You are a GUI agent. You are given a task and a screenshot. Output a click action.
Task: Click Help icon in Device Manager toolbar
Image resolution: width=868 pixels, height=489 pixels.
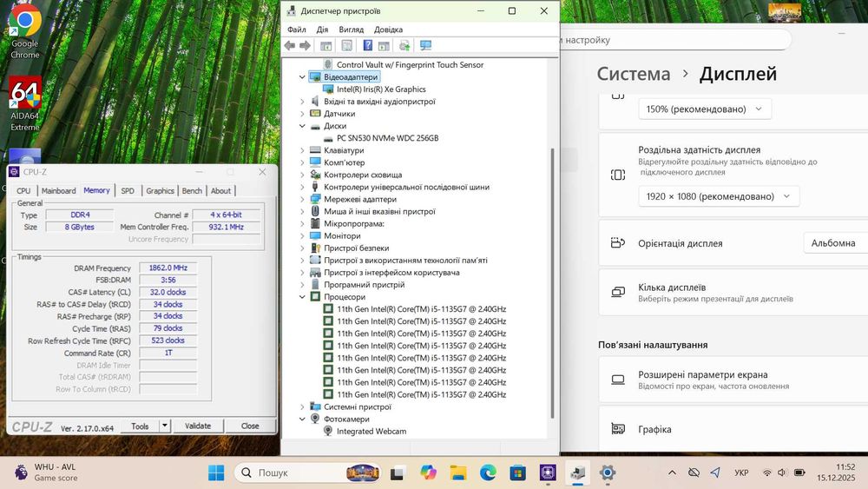coord(367,46)
